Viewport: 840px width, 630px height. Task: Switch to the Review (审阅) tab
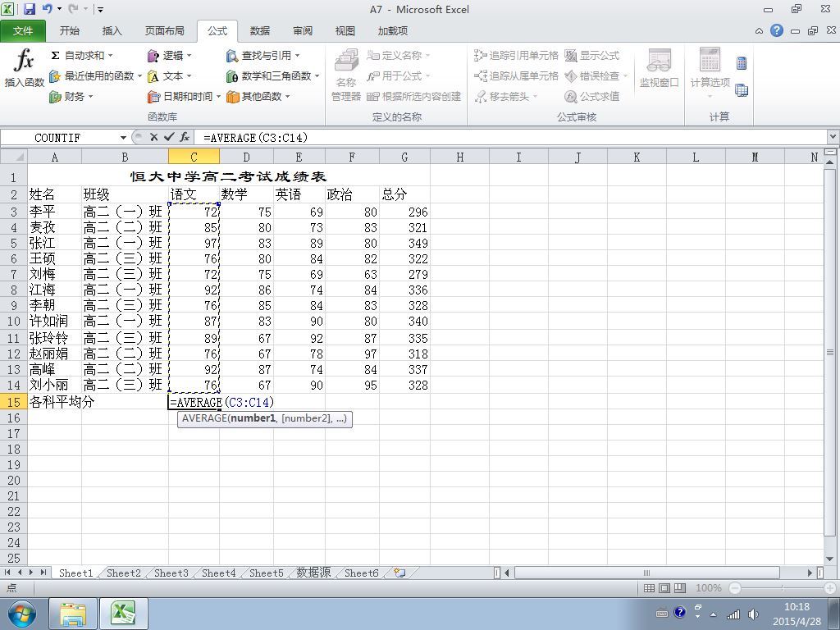click(x=302, y=31)
